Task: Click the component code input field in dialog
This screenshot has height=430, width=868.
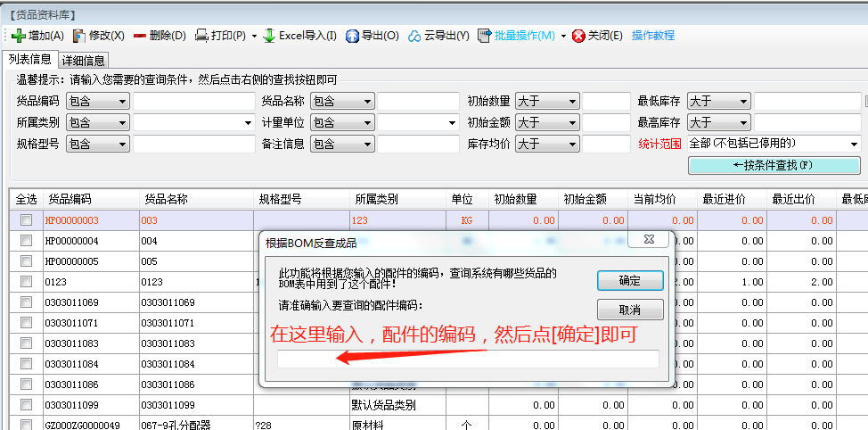Action: [468, 360]
